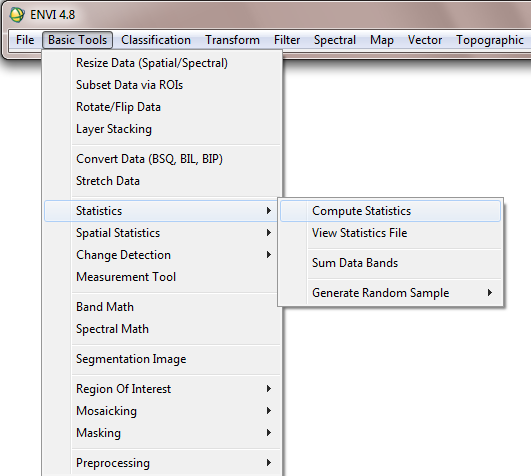The width and height of the screenshot is (531, 476).
Task: Open the Classification menu
Action: (156, 40)
